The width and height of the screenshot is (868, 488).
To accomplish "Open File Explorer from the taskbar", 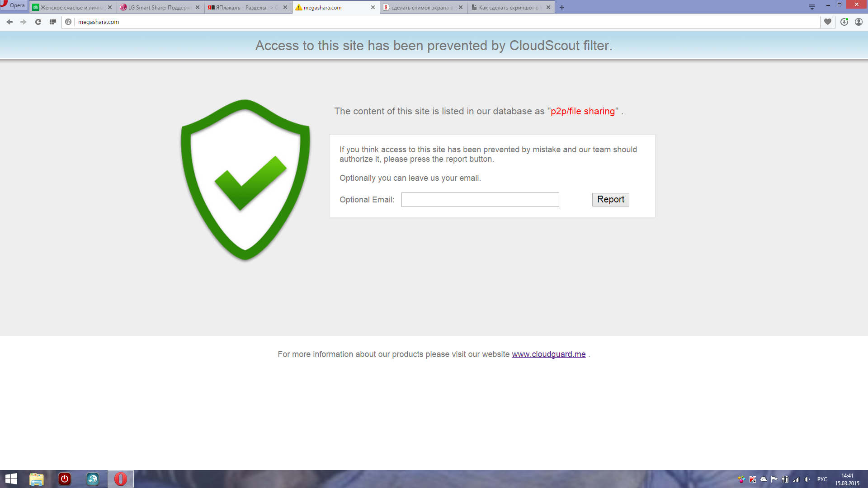I will [x=36, y=479].
